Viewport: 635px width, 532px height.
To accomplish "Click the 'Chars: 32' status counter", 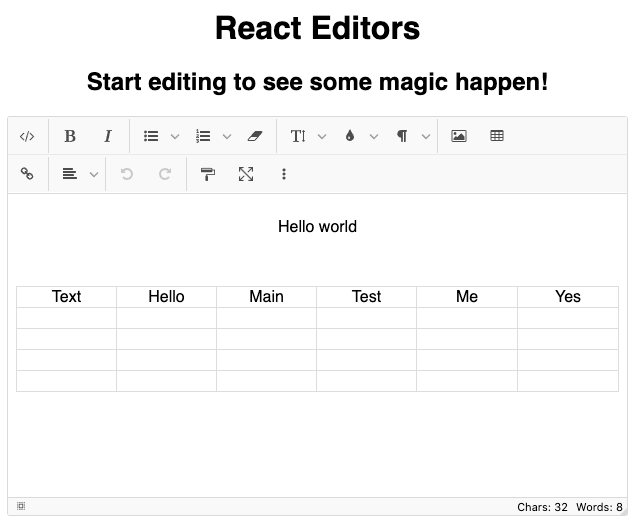I will pos(542,507).
